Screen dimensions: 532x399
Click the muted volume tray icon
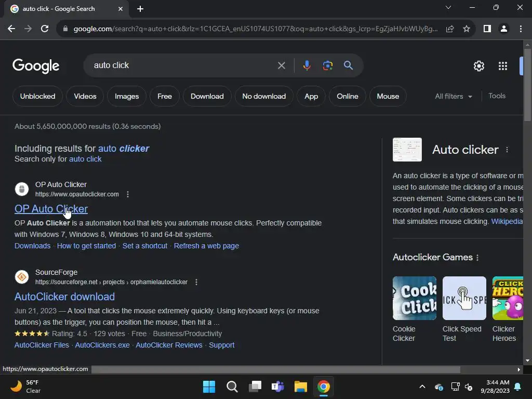pos(469,387)
